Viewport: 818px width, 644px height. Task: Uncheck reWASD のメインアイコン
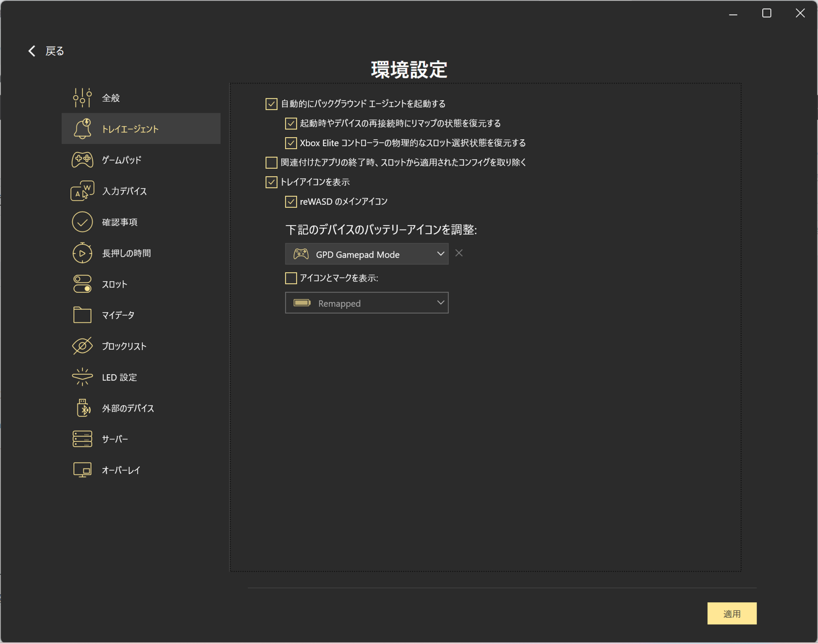click(x=291, y=201)
